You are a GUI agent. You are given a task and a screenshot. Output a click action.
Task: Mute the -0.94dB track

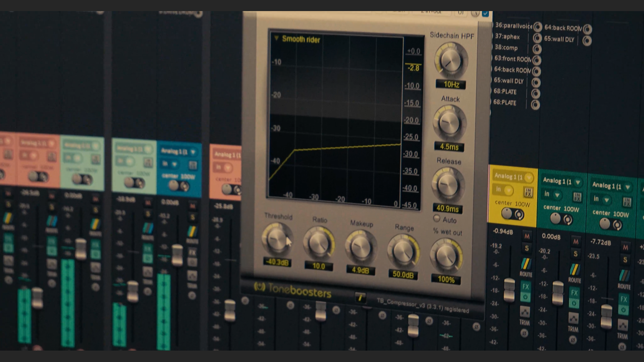[527, 236]
